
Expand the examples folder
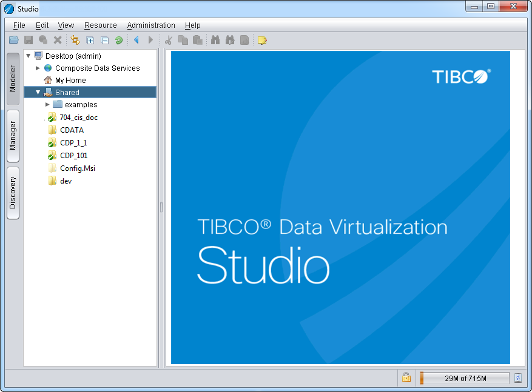[x=47, y=104]
